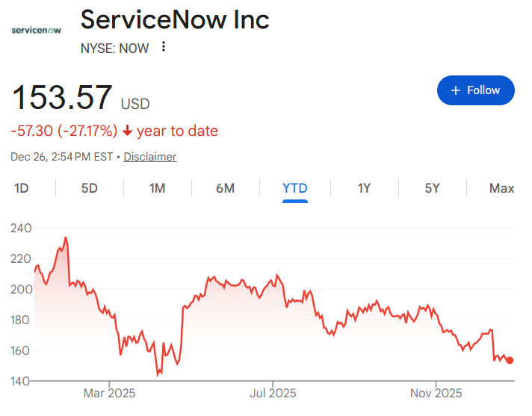Switch to the 5D range tab
The height and width of the screenshot is (416, 532).
tap(90, 188)
